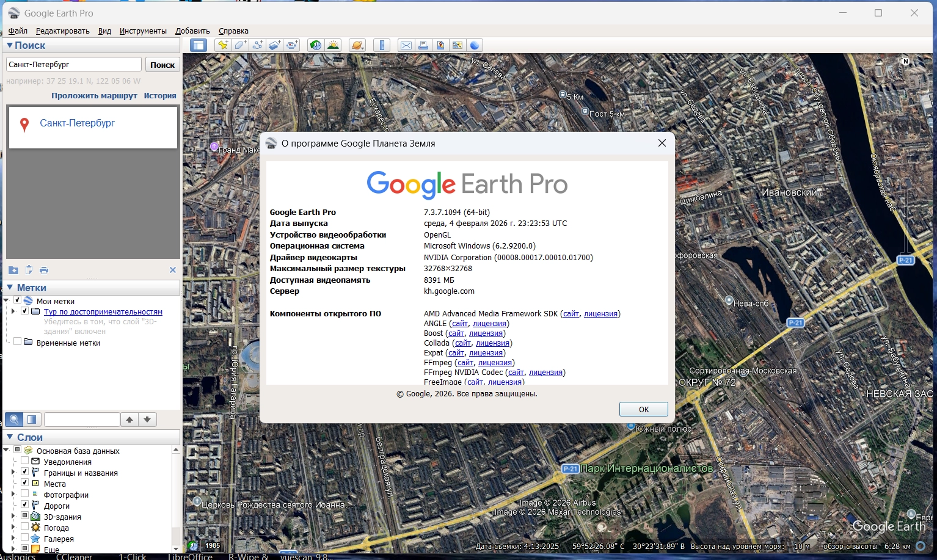Image resolution: width=937 pixels, height=560 pixels.
Task: Launch Google Earth web via blue globe icon
Action: point(475,45)
